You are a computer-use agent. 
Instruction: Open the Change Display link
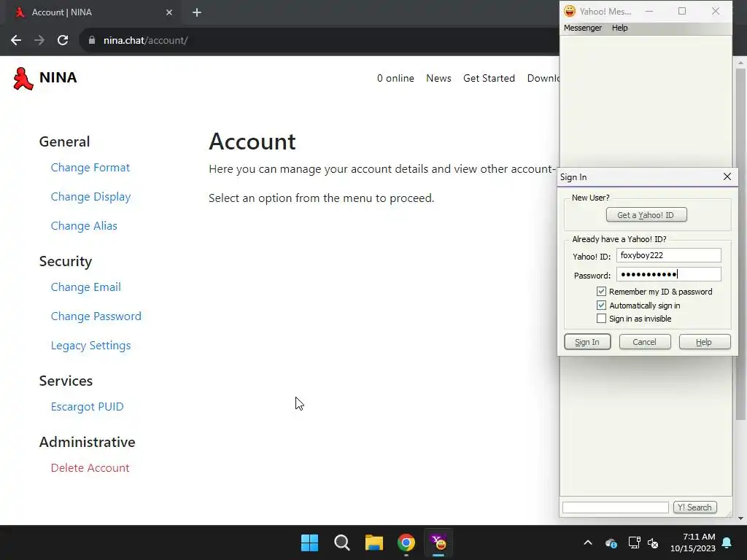(90, 197)
